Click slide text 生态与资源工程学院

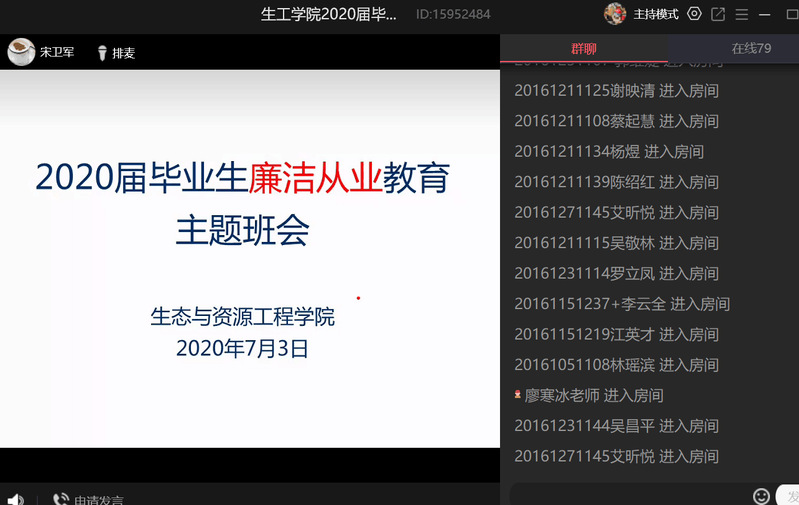pyautogui.click(x=243, y=316)
